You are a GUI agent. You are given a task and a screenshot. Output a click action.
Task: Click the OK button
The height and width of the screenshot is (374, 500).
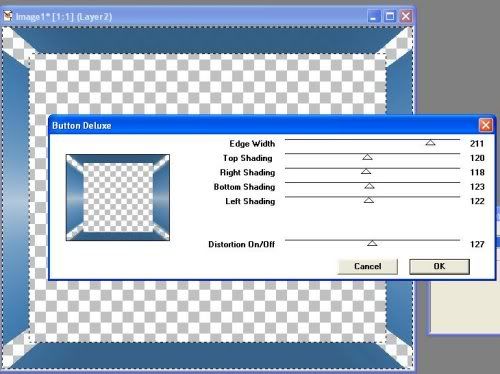tap(439, 266)
